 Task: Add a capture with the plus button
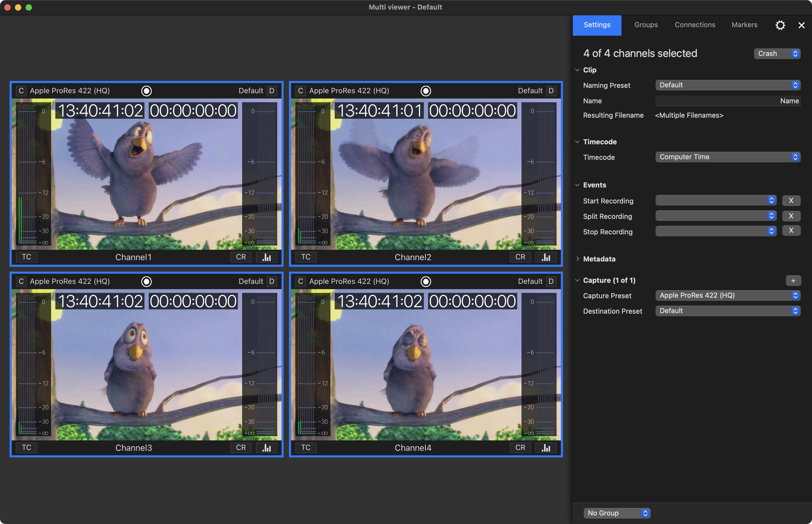(793, 281)
